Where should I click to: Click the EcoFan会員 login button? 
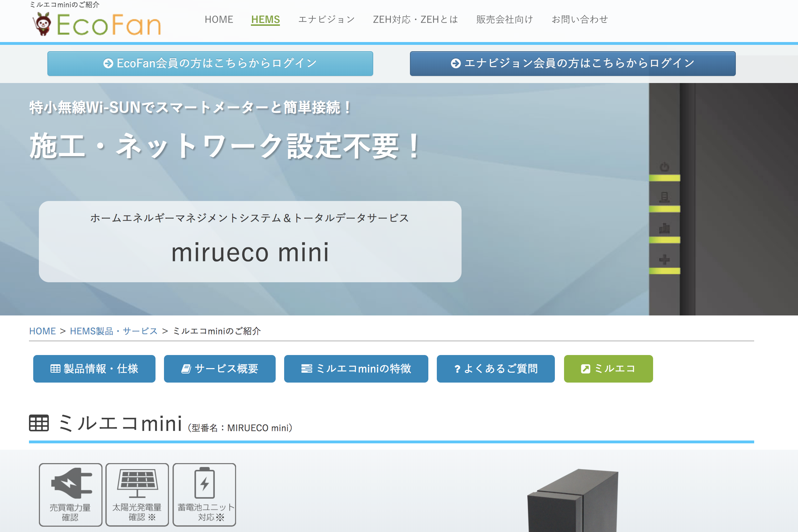point(210,64)
